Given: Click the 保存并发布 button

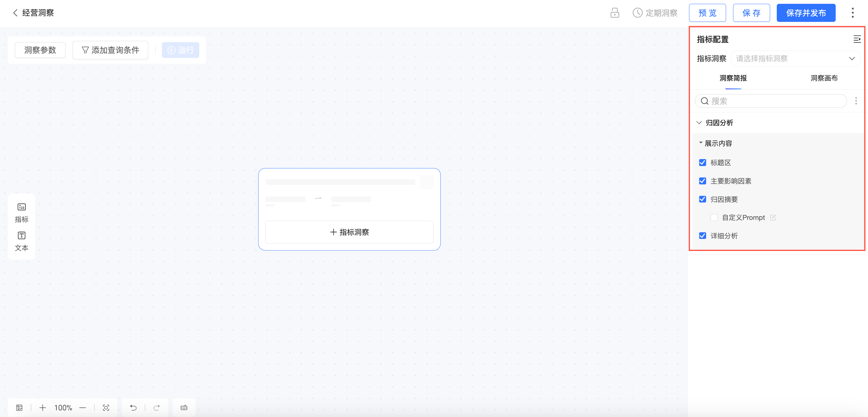Looking at the screenshot, I should 806,13.
